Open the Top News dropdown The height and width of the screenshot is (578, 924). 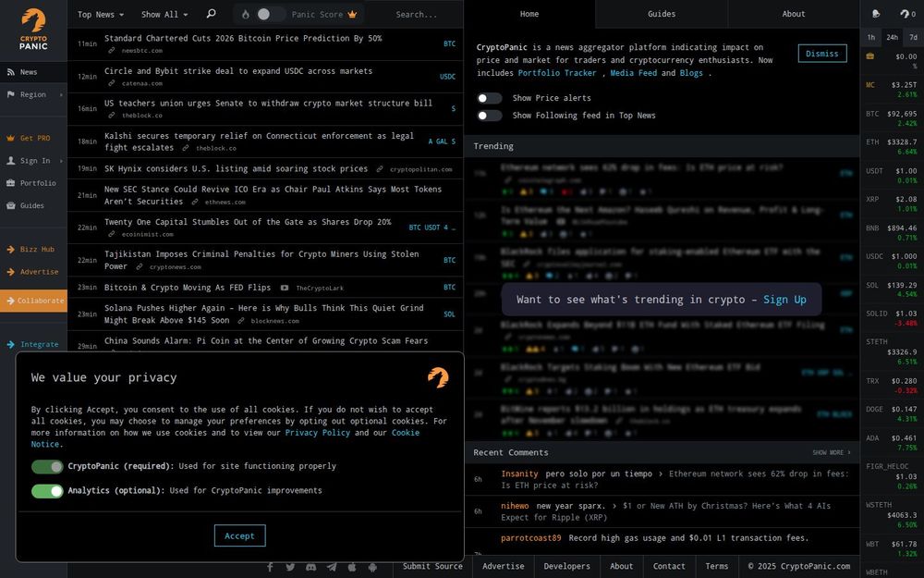click(101, 14)
